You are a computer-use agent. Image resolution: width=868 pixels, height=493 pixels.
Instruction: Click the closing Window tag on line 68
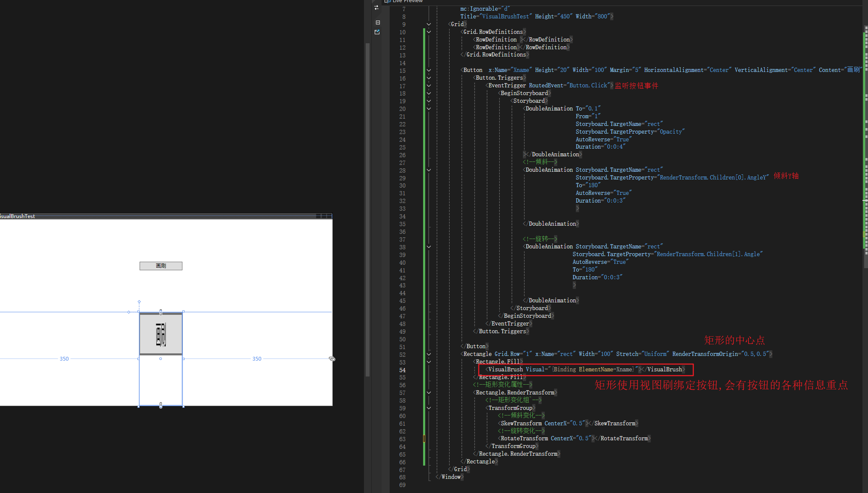(x=450, y=477)
